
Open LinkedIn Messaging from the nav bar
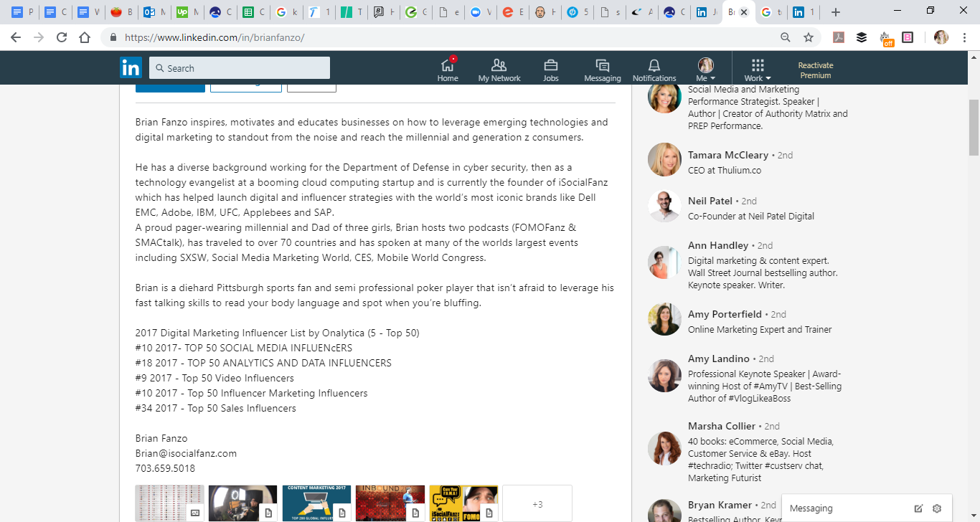click(x=603, y=70)
